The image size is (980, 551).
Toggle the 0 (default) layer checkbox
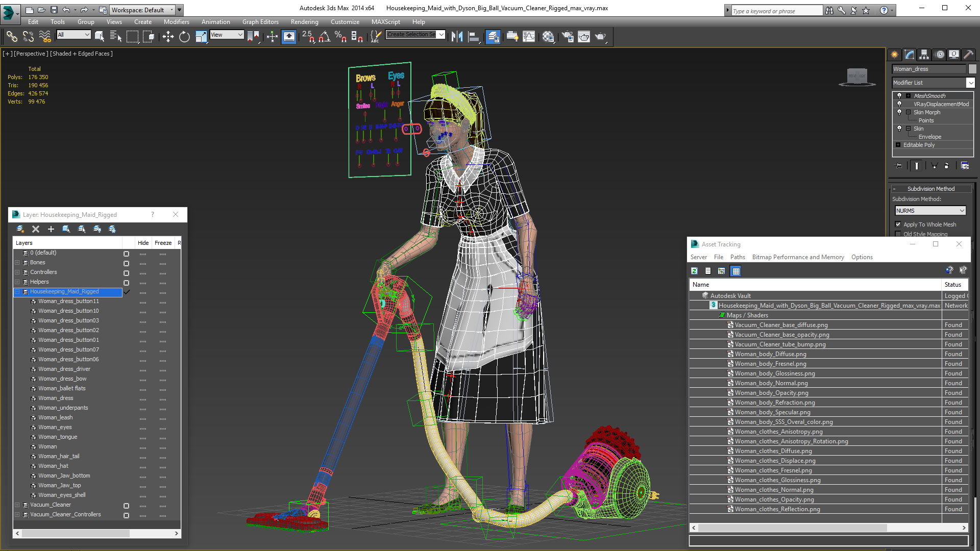pos(126,254)
